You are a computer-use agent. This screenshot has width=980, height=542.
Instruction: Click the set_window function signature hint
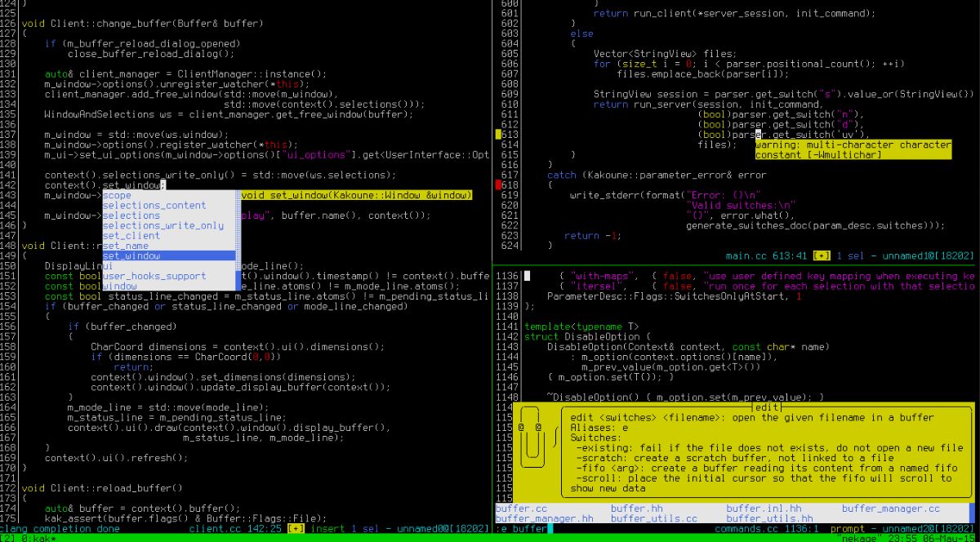point(357,195)
